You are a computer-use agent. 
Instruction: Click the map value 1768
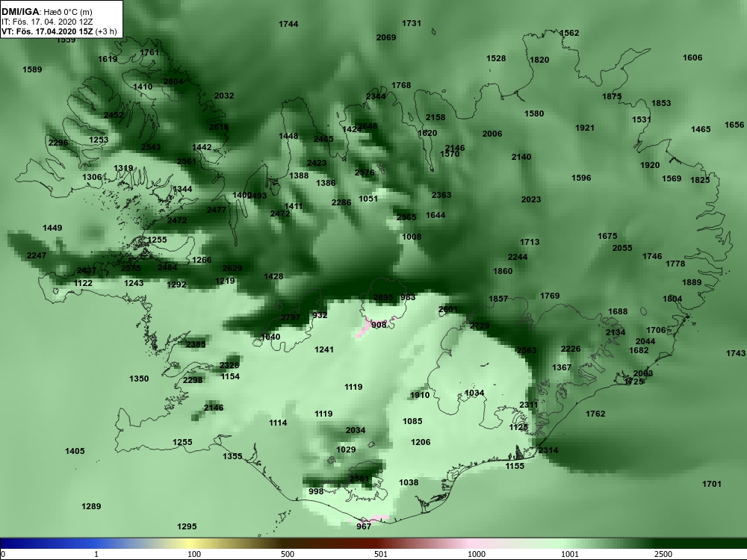[401, 85]
